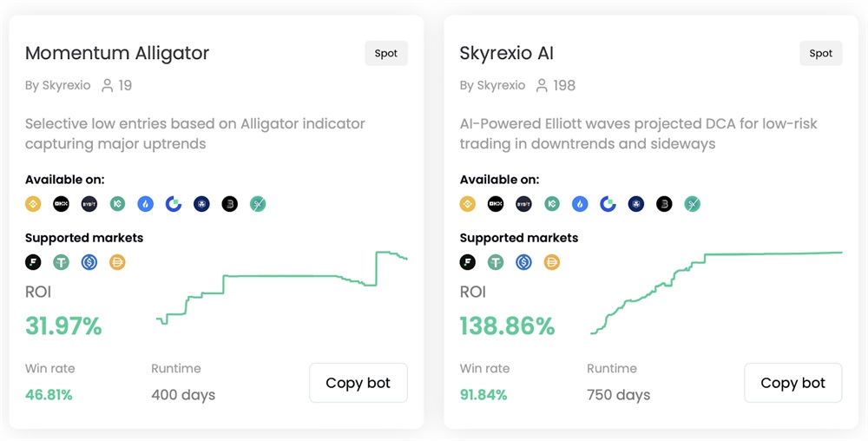Screen dimensions: 868x441
Task: Click the Bybit icon in Skyrexio AI card
Action: 523,204
